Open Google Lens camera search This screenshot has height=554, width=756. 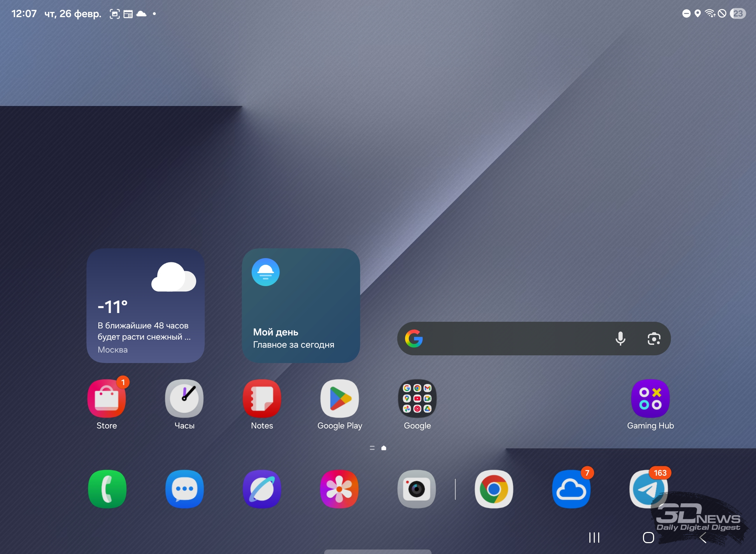654,339
